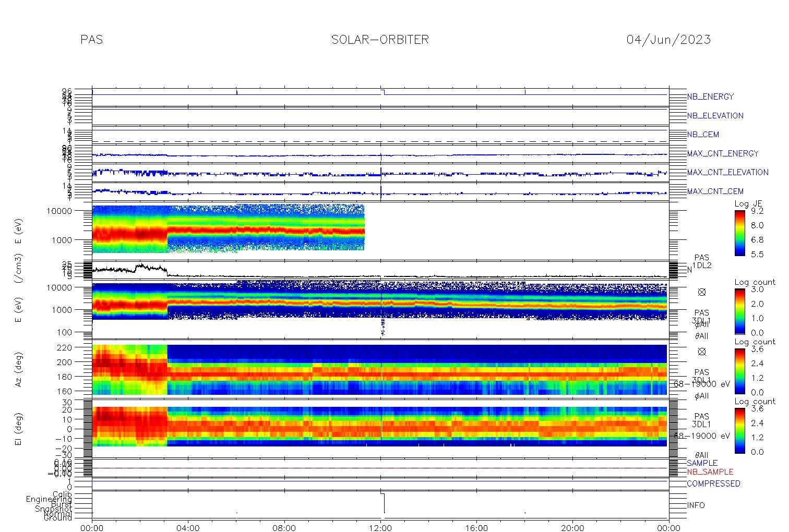Click the Calib mode label
The height and width of the screenshot is (532, 789).
tap(62, 494)
